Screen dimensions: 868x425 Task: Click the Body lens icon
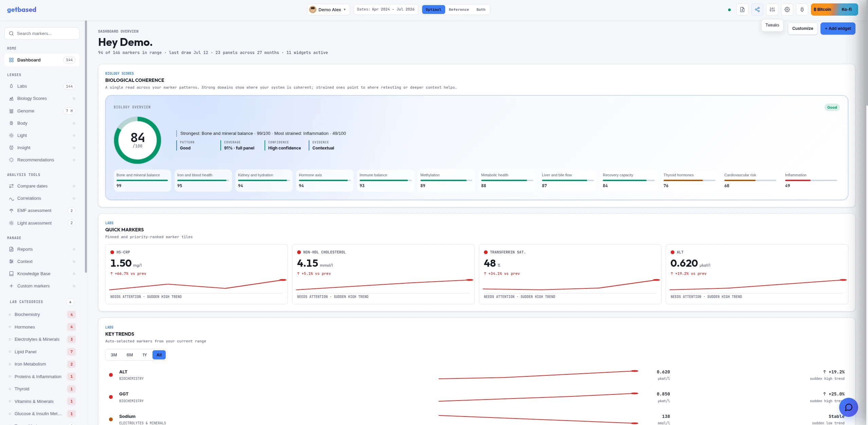11,123
